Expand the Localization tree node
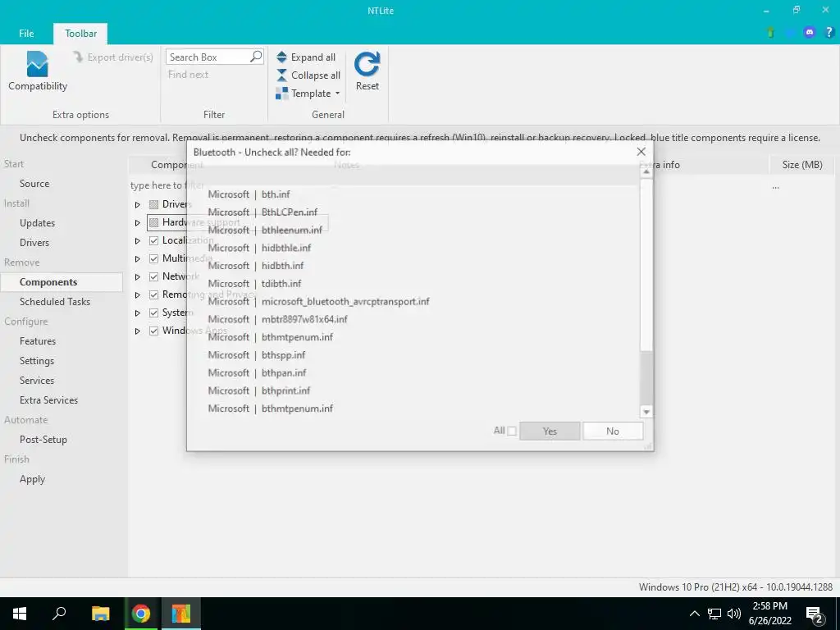 (x=138, y=240)
